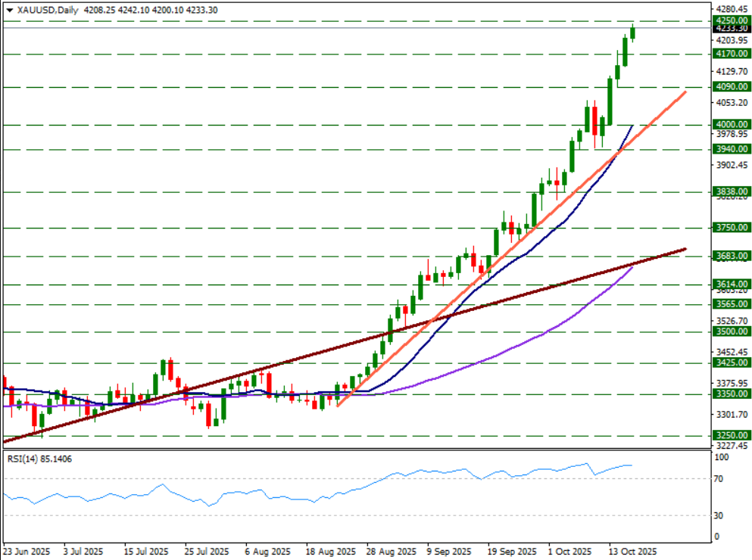The image size is (752, 560).
Task: Click the 28 Aug 2025 date marker
Action: point(392,552)
